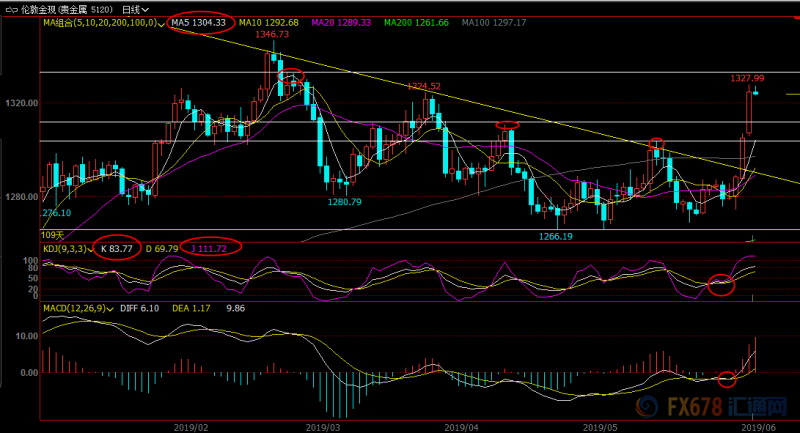Click the KDJ K 83.77 value
Image resolution: width=800 pixels, height=433 pixels.
117,249
